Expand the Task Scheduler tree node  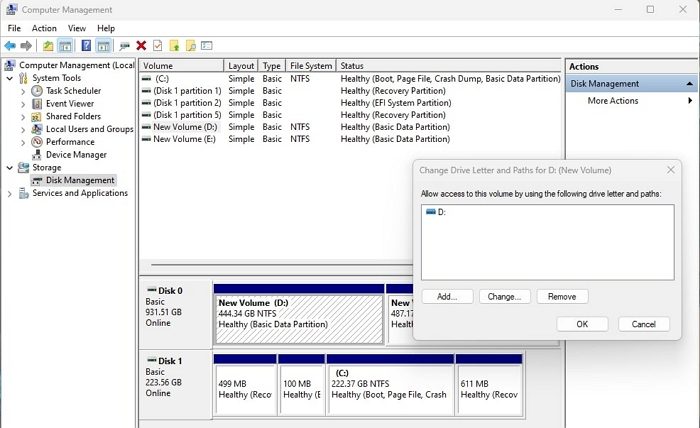point(23,91)
